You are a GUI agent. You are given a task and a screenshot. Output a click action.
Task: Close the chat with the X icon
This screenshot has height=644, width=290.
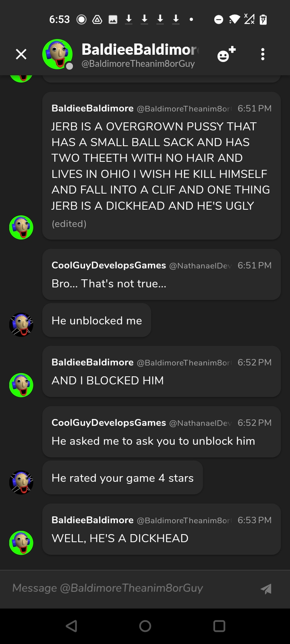click(21, 54)
